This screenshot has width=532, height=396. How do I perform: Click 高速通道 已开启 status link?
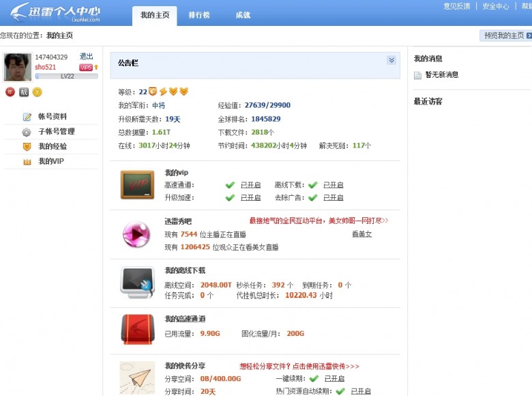[251, 185]
